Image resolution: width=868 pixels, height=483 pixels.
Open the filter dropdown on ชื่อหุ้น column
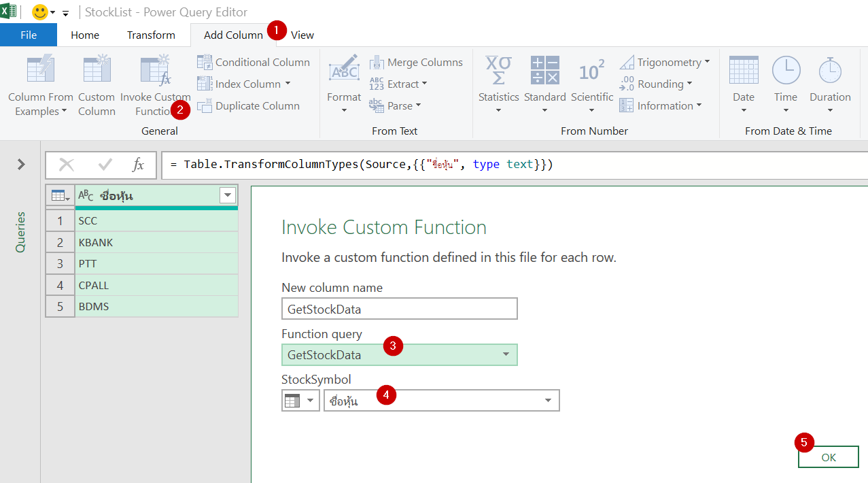pyautogui.click(x=228, y=195)
